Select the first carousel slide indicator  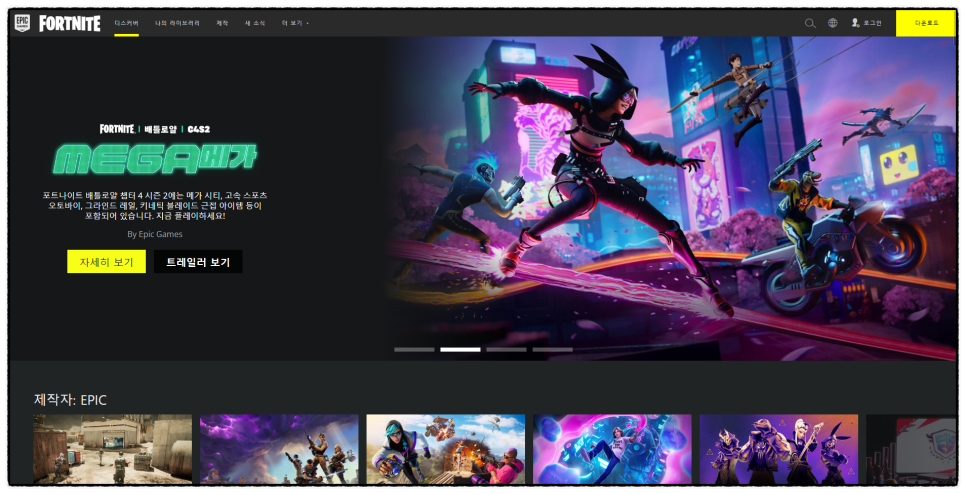pyautogui.click(x=414, y=350)
